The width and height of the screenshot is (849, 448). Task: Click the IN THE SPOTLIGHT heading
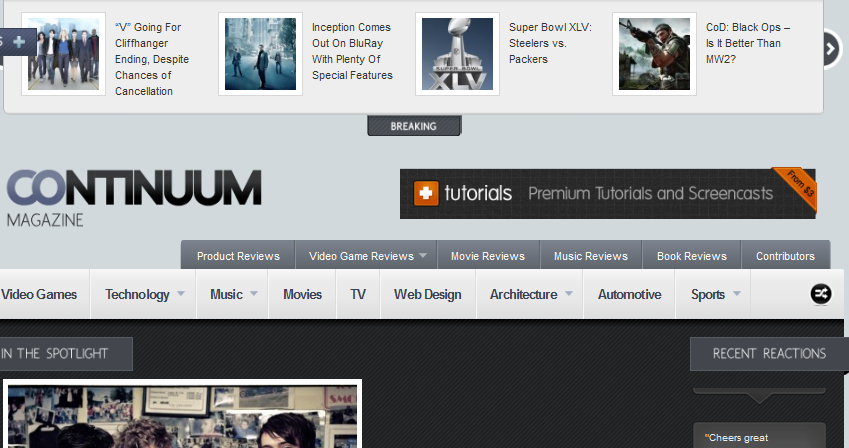pos(64,354)
